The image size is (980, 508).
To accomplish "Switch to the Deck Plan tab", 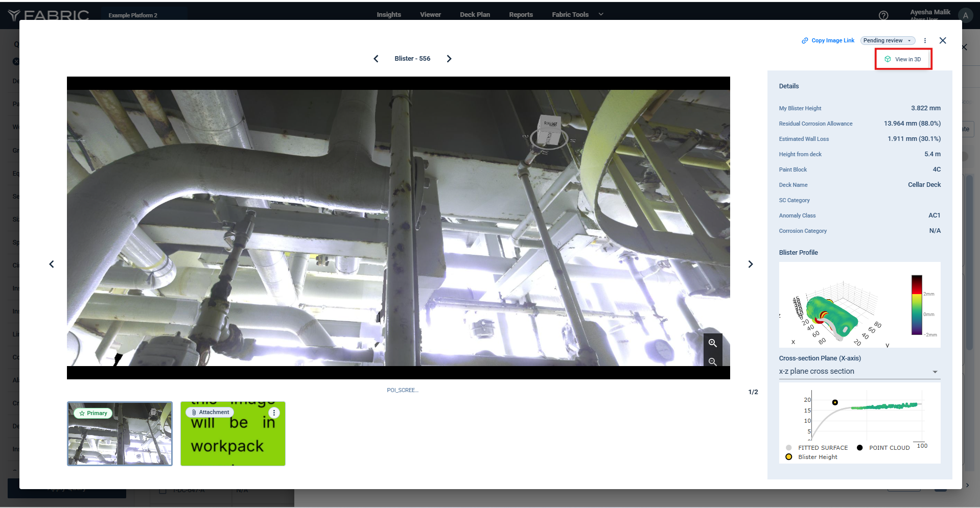I will pyautogui.click(x=475, y=15).
